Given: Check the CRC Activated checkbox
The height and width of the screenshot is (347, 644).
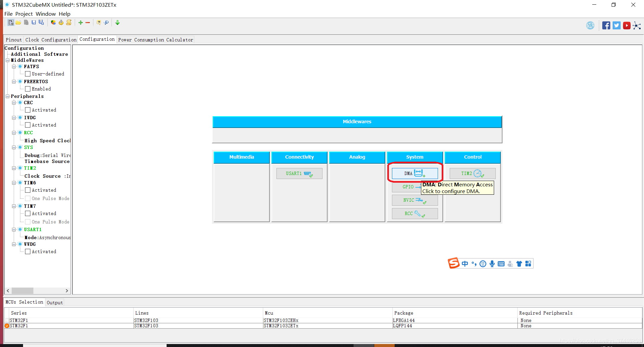Looking at the screenshot, I should (28, 110).
